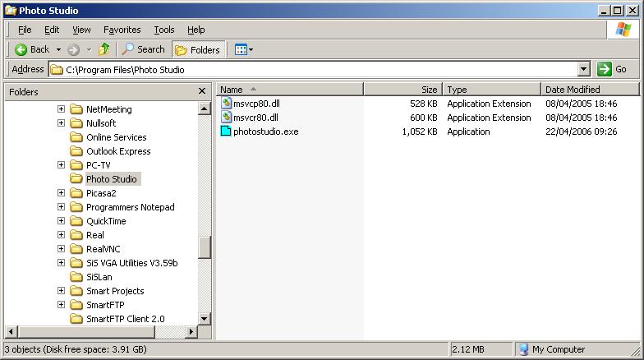This screenshot has height=360, width=644.
Task: Expand the Nullsoft folder node
Action: (61, 123)
